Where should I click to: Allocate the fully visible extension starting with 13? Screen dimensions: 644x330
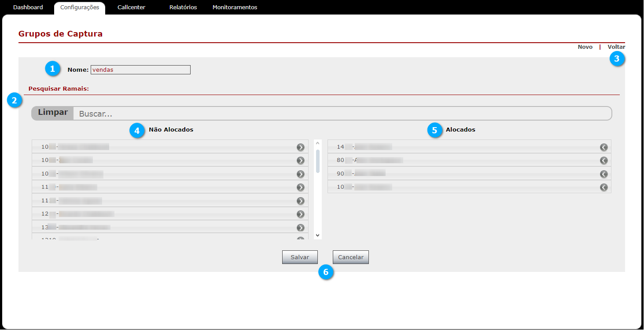click(x=301, y=227)
